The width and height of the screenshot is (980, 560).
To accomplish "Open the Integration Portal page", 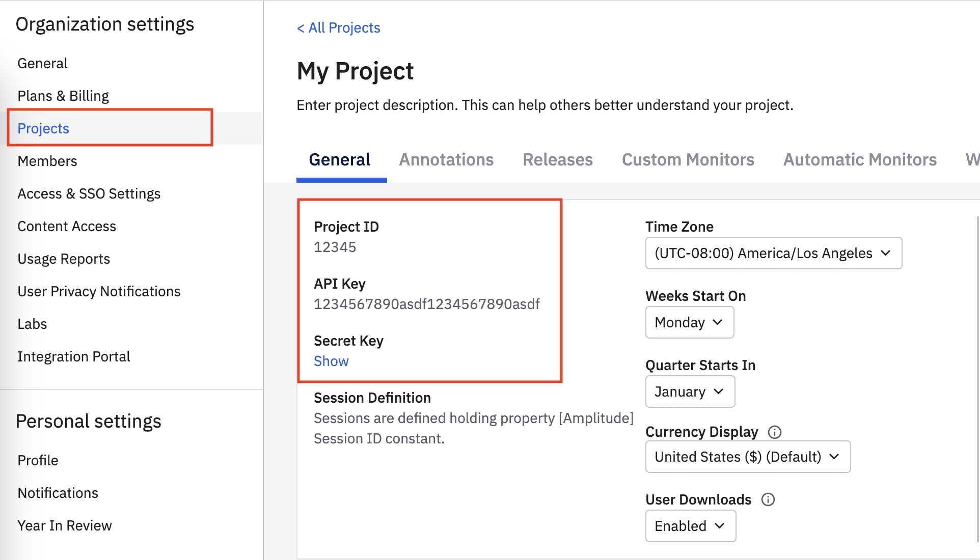I will point(74,356).
